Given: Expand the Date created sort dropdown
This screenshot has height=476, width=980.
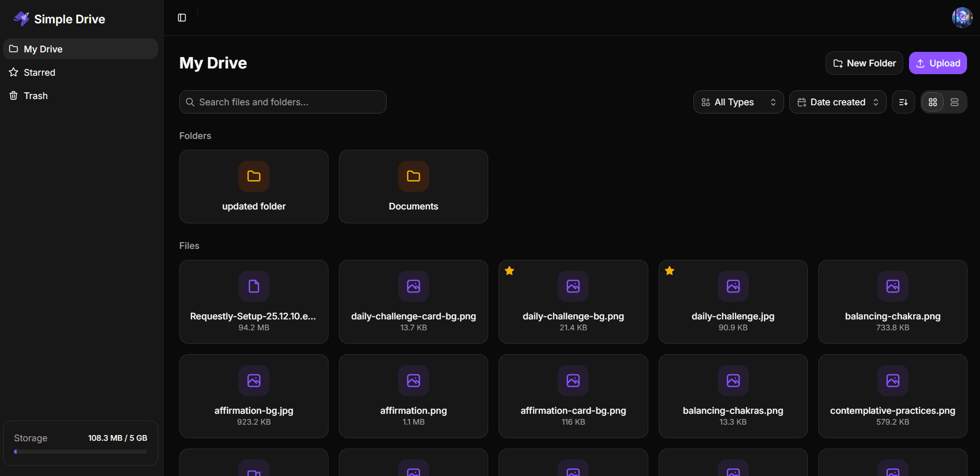Looking at the screenshot, I should [837, 102].
